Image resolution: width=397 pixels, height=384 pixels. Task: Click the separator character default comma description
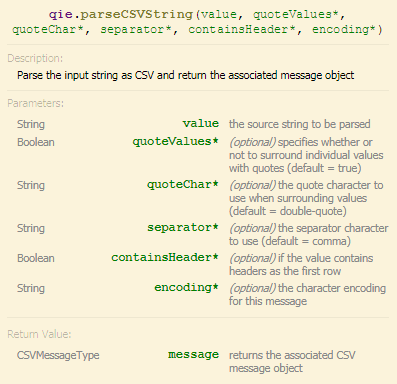point(309,235)
